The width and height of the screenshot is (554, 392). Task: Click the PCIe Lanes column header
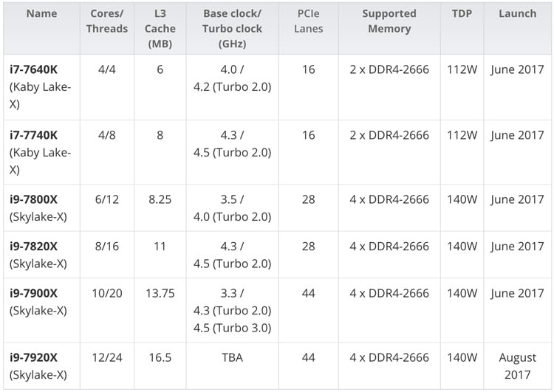click(x=308, y=21)
